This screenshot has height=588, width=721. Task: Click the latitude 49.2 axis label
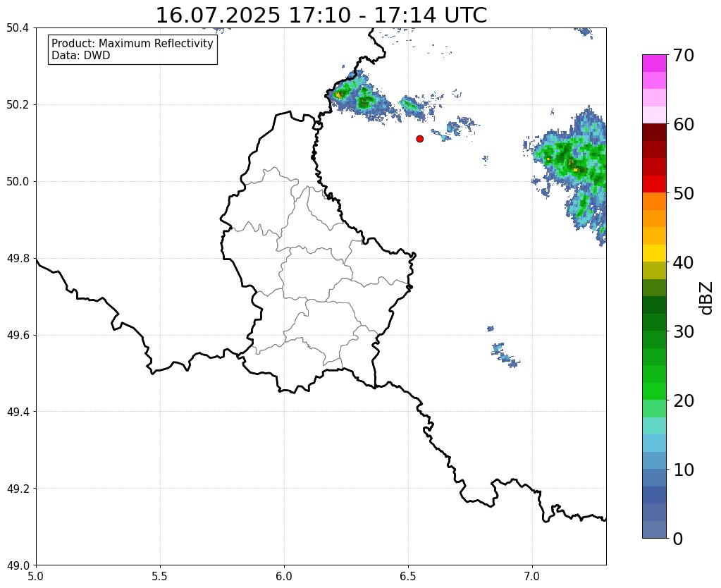18,489
